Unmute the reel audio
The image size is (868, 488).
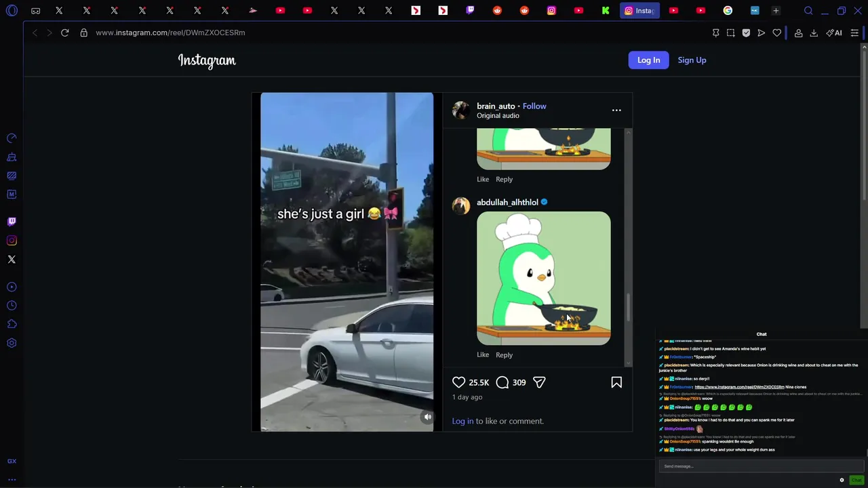(x=427, y=417)
